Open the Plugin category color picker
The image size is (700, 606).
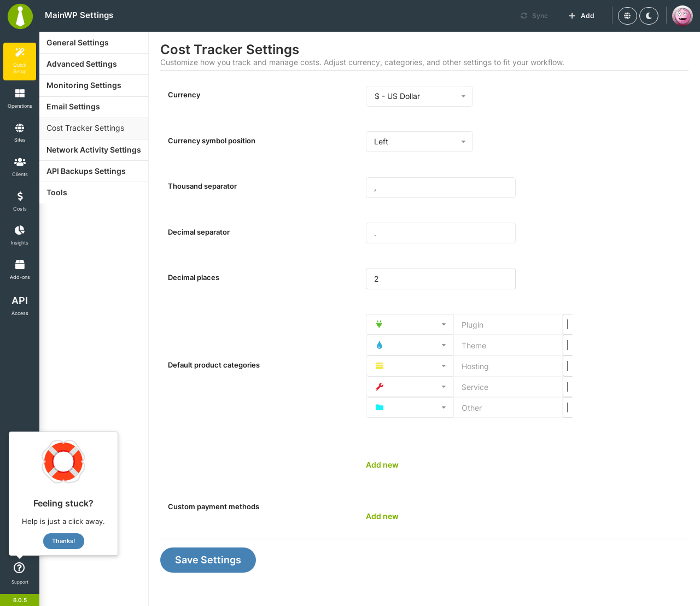[x=568, y=324]
